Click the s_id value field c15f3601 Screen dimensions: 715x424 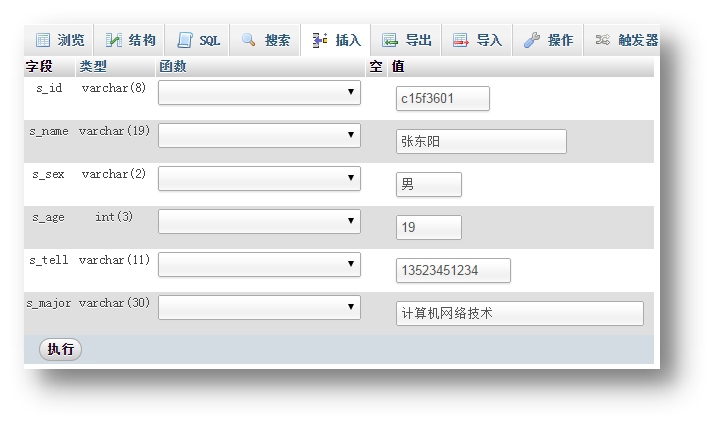443,98
